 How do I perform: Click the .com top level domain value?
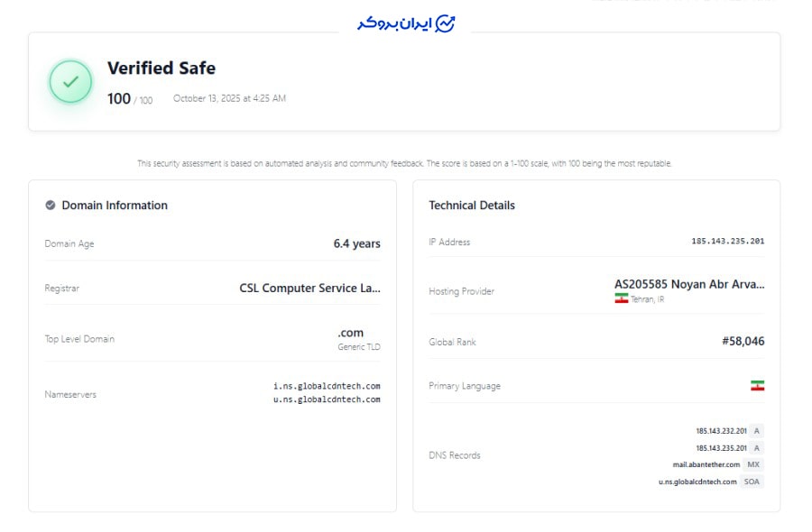tap(350, 333)
